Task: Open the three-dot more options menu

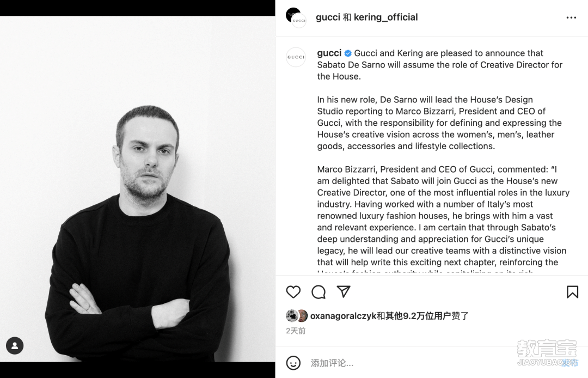Action: tap(571, 17)
